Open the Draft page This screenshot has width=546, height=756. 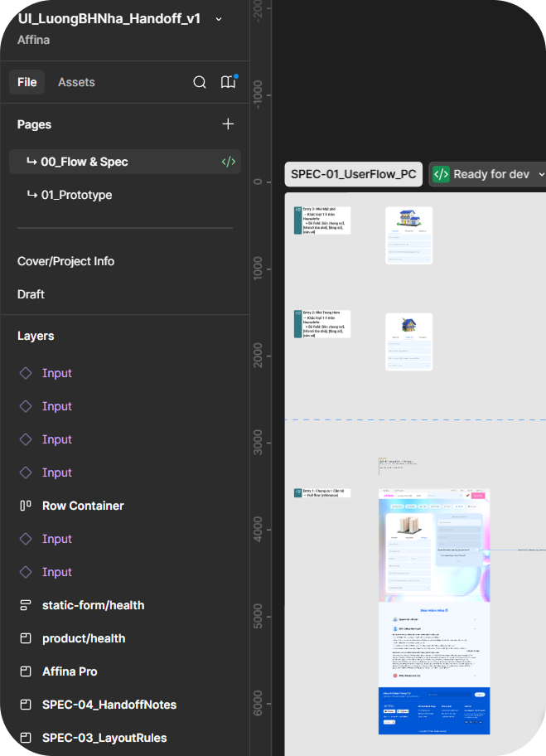31,294
